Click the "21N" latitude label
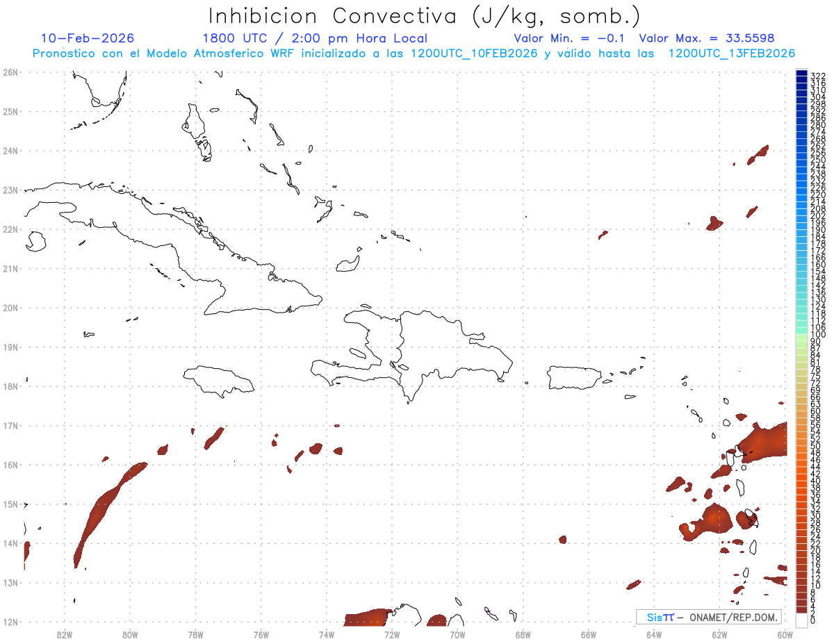The image size is (834, 644). (x=10, y=268)
